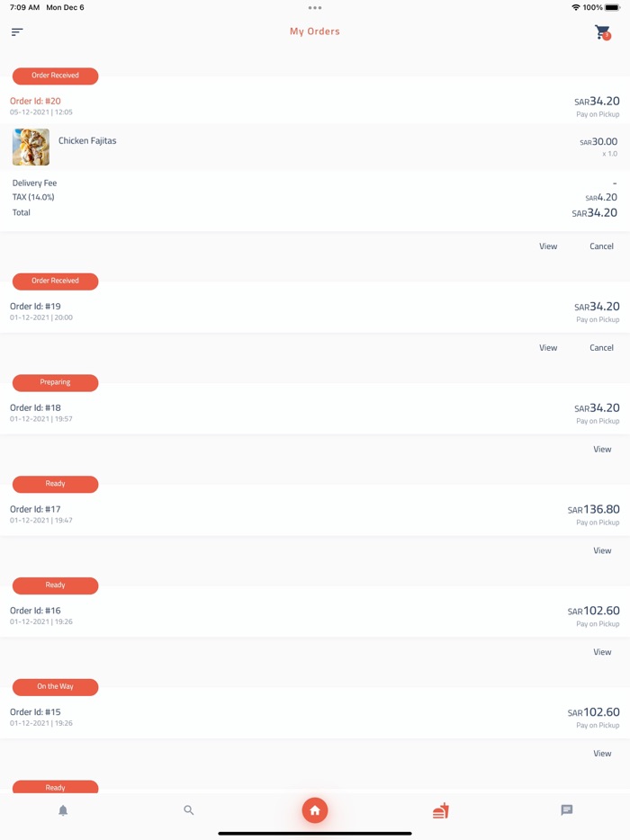Expand Order Id #18 row
This screenshot has height=840, width=630.
point(315,413)
